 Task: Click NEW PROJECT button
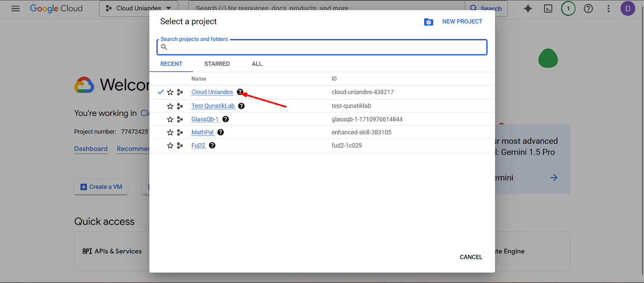(x=462, y=22)
